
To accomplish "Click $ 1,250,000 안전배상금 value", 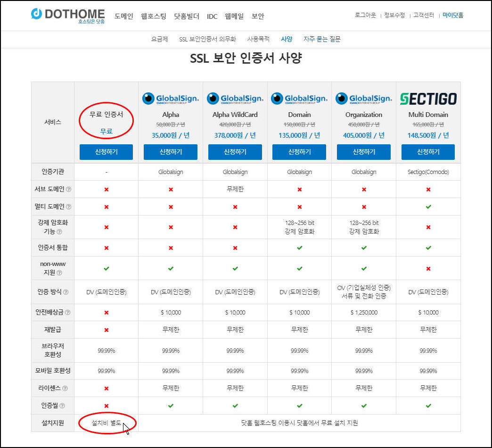I will click(364, 312).
